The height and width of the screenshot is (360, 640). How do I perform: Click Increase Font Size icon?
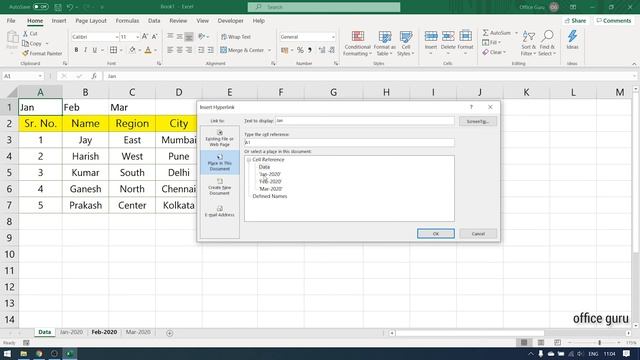coord(145,37)
